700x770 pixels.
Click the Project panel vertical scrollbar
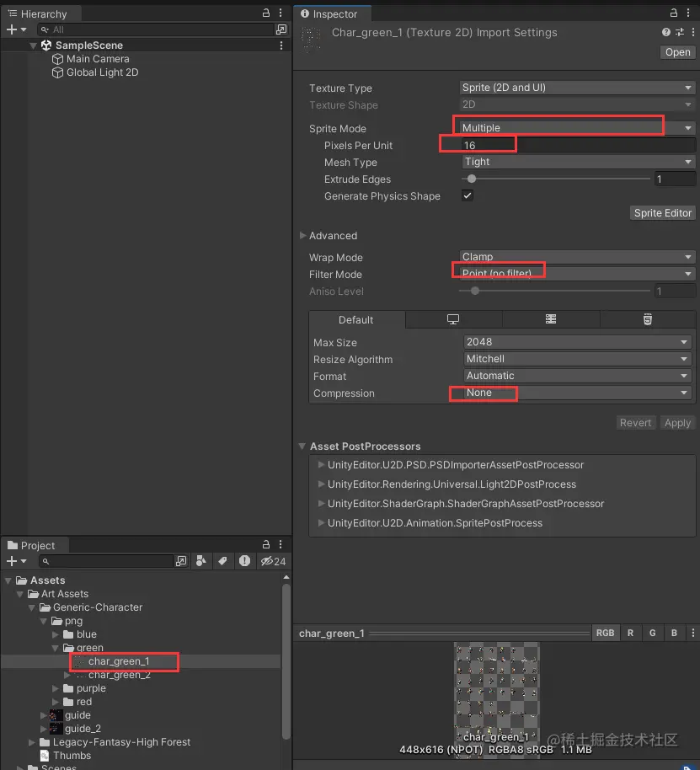point(286,660)
